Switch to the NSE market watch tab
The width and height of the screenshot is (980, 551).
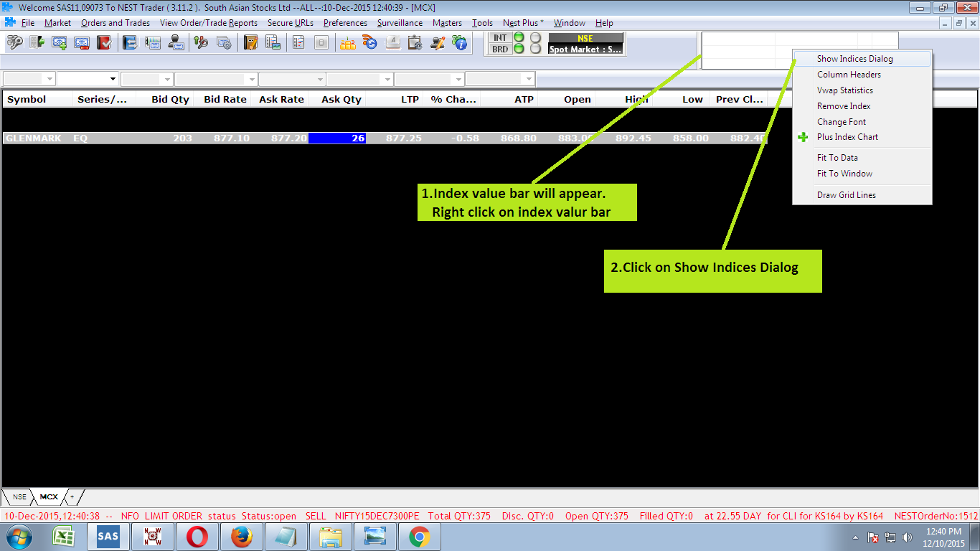pos(19,496)
